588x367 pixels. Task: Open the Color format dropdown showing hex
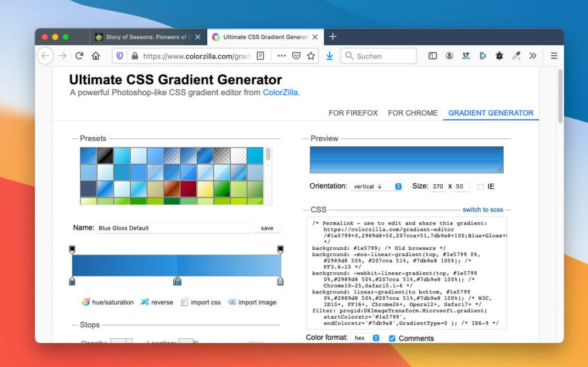pos(366,338)
